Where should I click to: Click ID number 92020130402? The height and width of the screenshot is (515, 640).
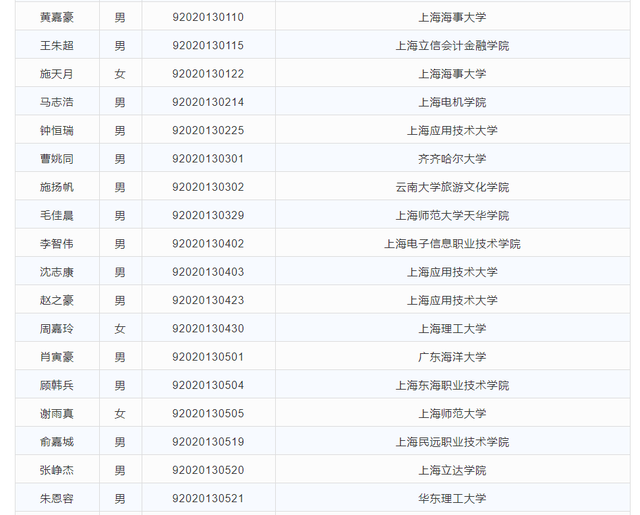click(208, 244)
